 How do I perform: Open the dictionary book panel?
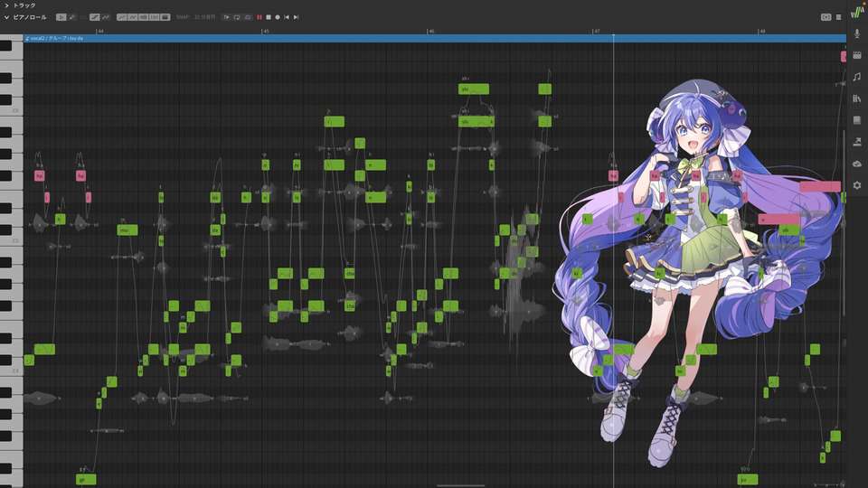point(857,120)
